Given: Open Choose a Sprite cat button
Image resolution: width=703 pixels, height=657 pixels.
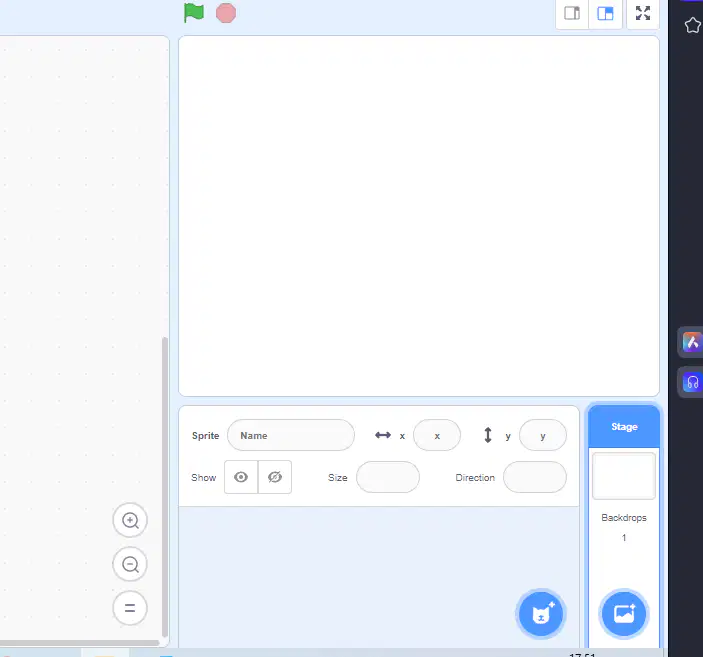Looking at the screenshot, I should pyautogui.click(x=541, y=614).
